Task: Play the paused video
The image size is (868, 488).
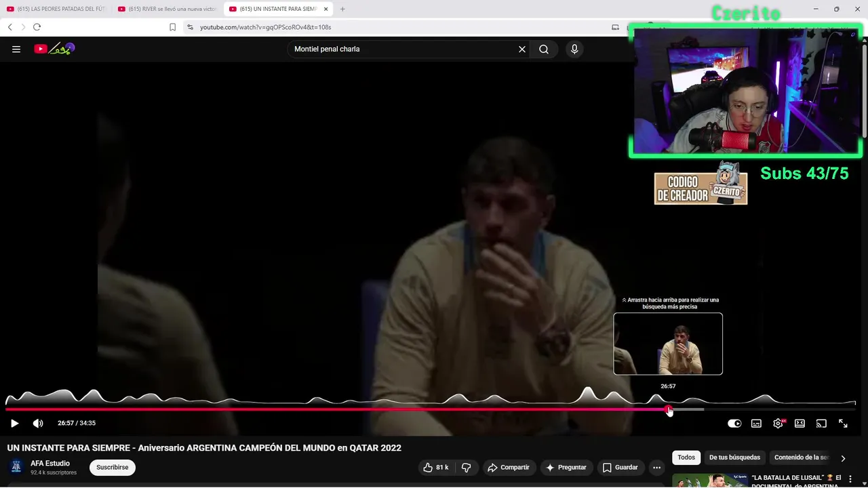Action: [14, 423]
